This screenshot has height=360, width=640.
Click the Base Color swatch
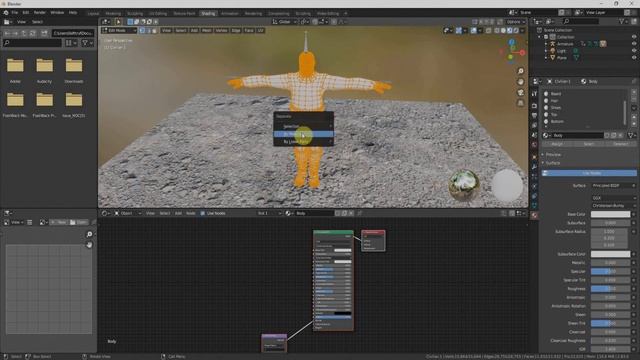[610, 214]
